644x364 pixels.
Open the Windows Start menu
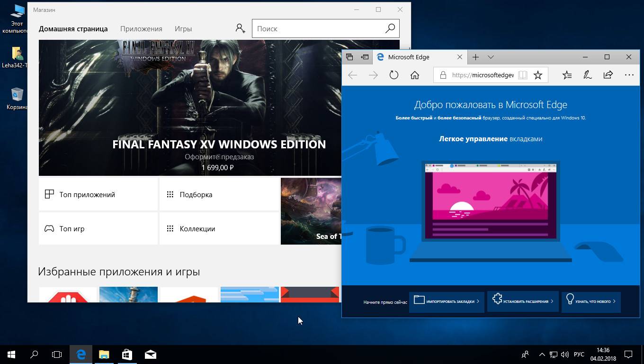tap(11, 354)
